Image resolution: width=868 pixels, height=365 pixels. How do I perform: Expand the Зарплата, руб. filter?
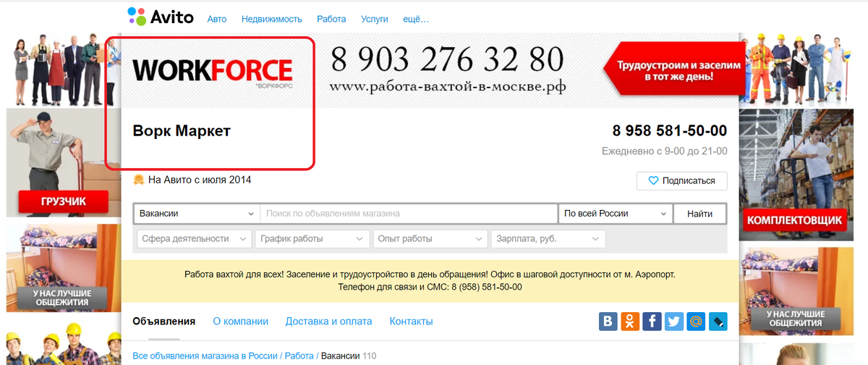(x=548, y=239)
